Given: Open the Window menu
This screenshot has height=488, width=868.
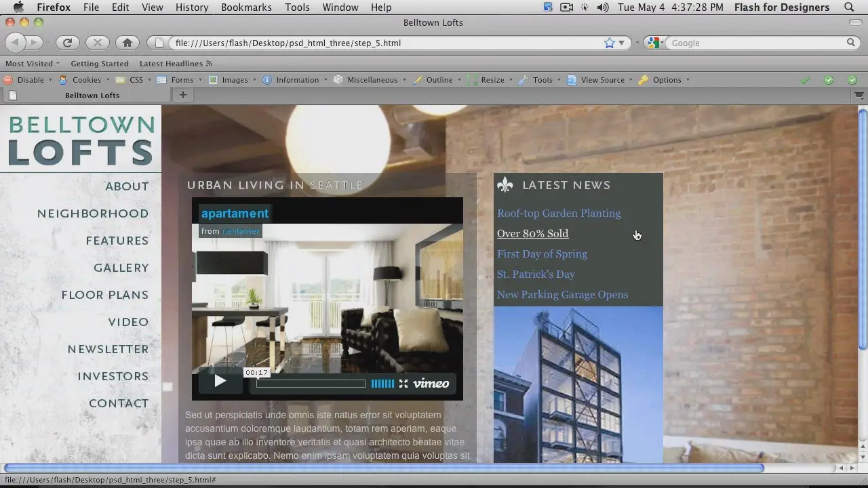Looking at the screenshot, I should coord(340,7).
